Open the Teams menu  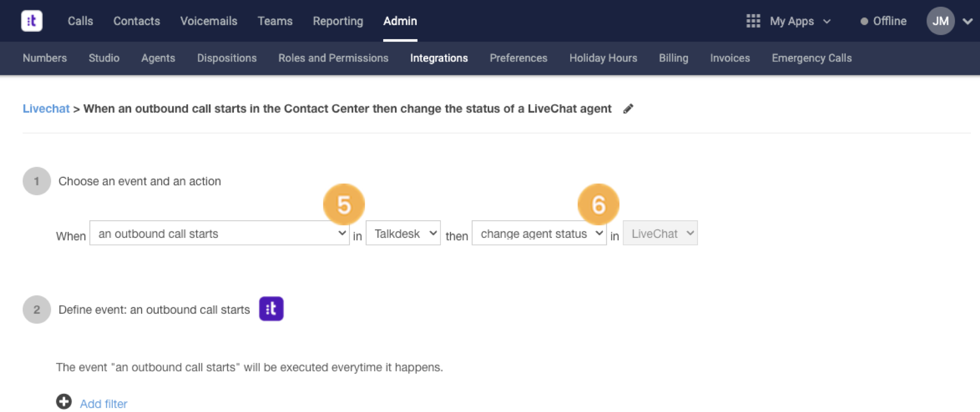point(275,21)
